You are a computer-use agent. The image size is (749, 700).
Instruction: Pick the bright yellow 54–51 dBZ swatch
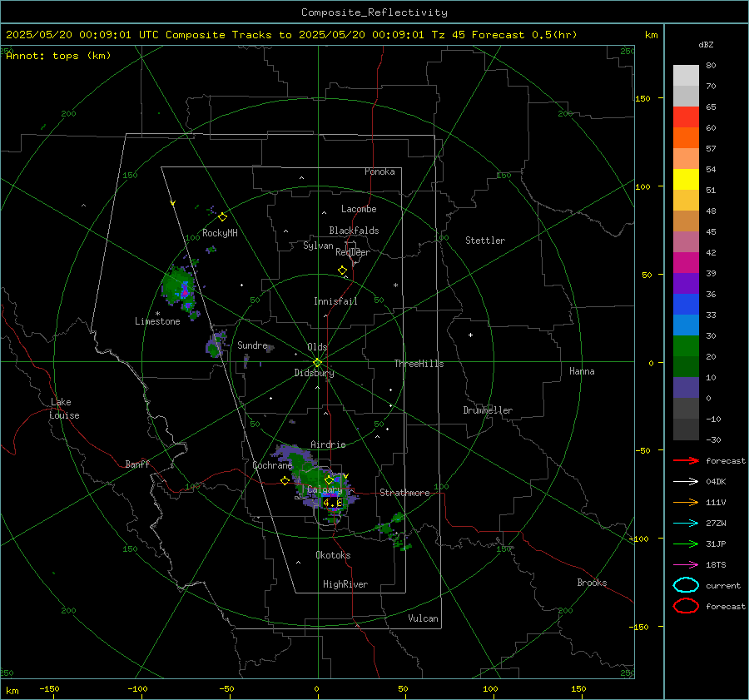(x=686, y=180)
